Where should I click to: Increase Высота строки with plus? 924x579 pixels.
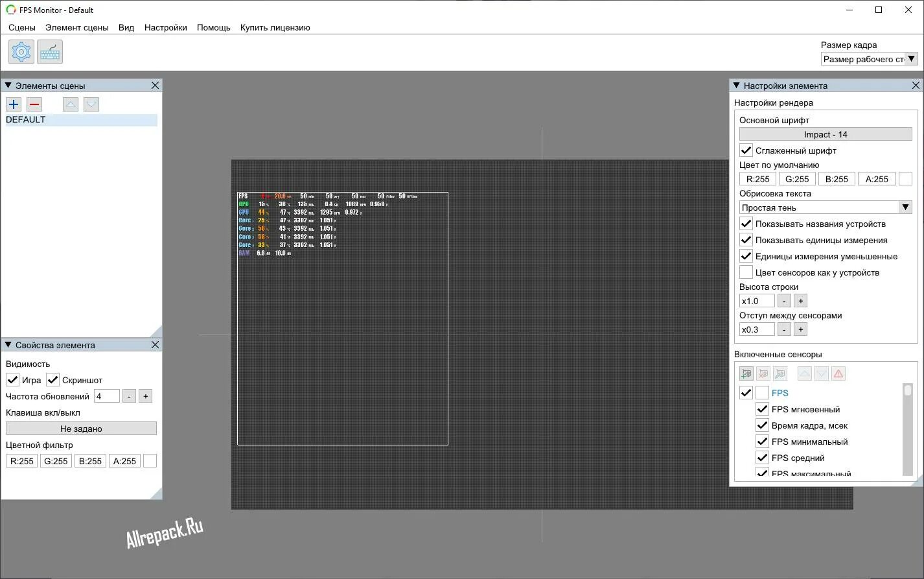pyautogui.click(x=800, y=301)
